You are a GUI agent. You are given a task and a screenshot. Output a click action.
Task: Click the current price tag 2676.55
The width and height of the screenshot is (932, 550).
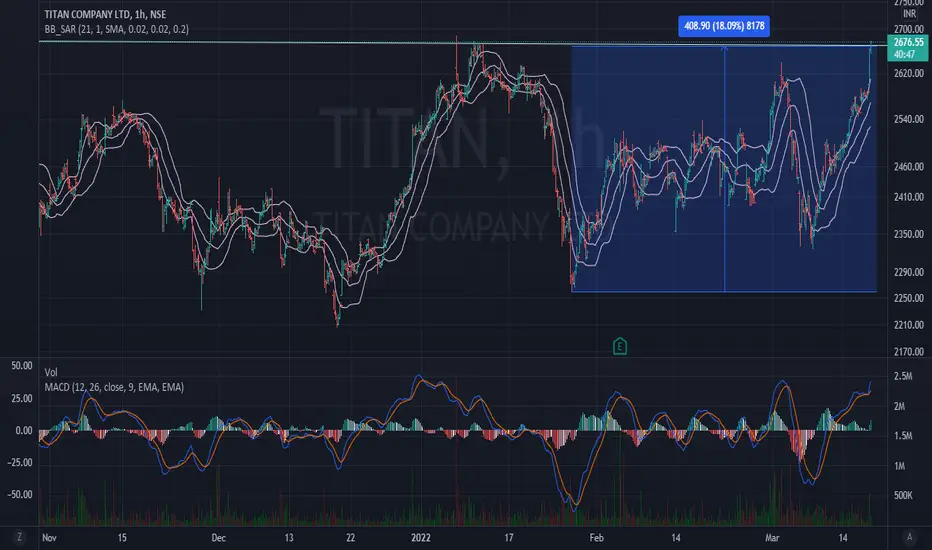pyautogui.click(x=908, y=42)
